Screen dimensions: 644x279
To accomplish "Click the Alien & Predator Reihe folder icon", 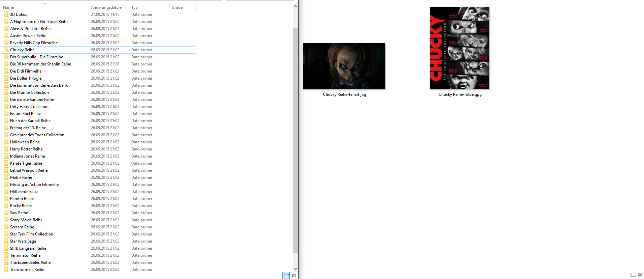I will point(6,29).
